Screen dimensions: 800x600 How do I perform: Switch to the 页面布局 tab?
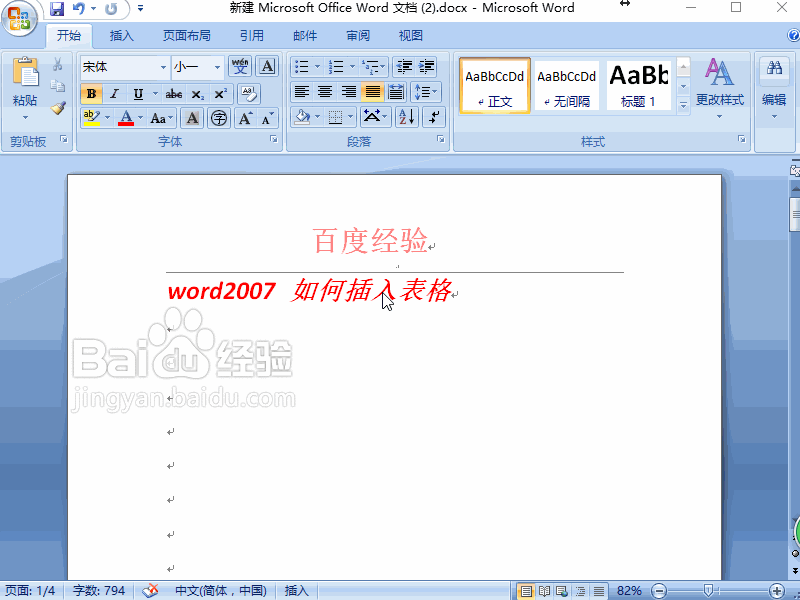tap(187, 36)
